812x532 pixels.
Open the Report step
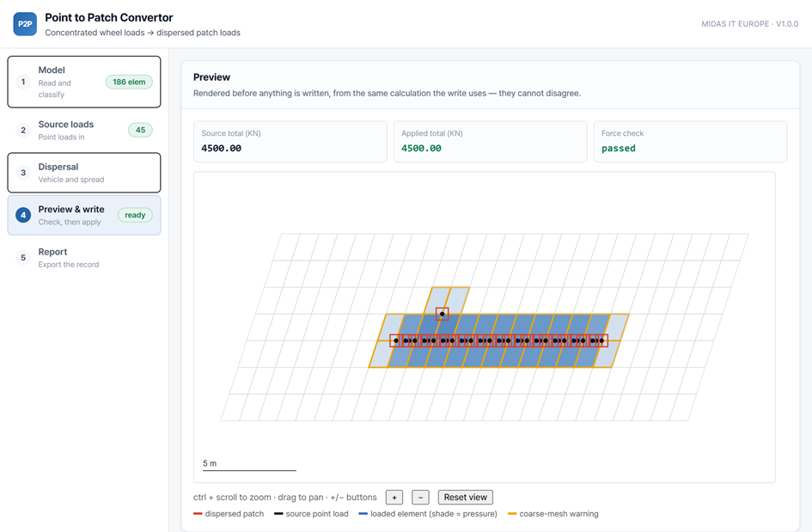click(x=84, y=258)
